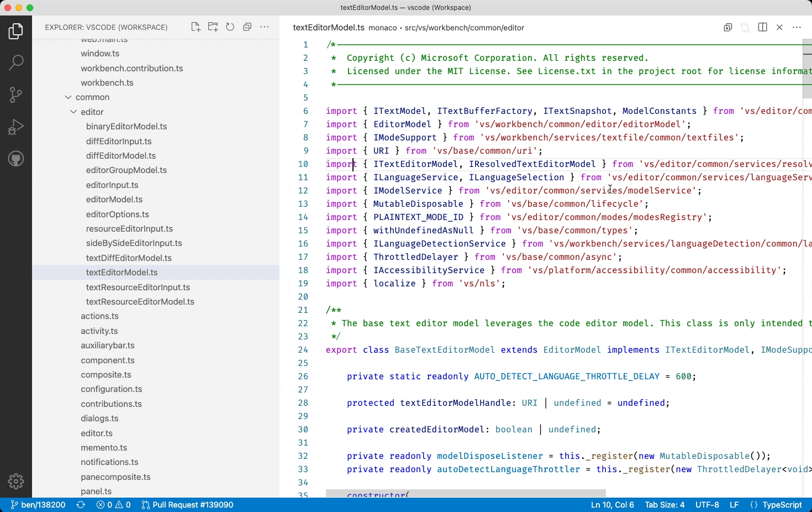The height and width of the screenshot is (512, 812).
Task: Open editor more actions ellipsis menu
Action: pos(797,28)
